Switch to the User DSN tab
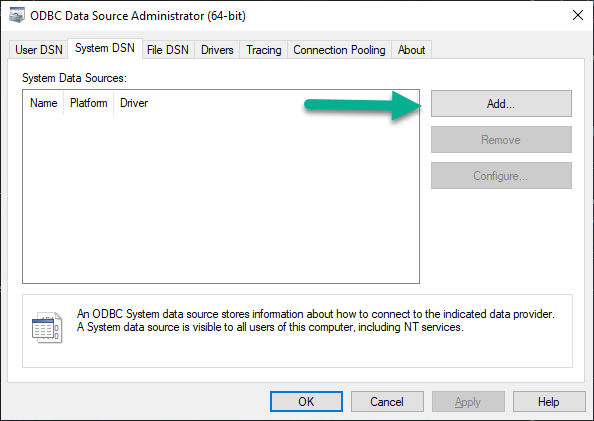Viewport: 594px width, 421px height. (38, 50)
